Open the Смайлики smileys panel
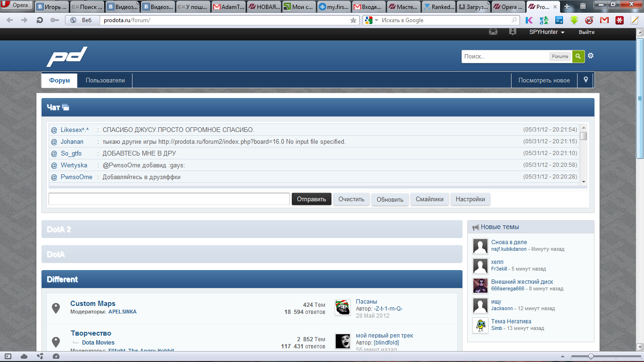644x362 pixels. coord(429,199)
